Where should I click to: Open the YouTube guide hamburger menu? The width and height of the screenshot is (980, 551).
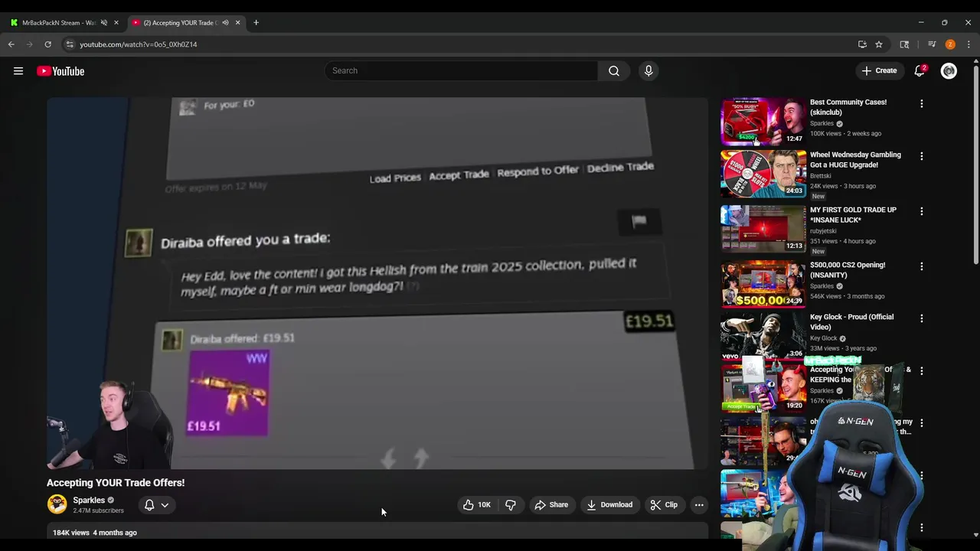coord(18,71)
